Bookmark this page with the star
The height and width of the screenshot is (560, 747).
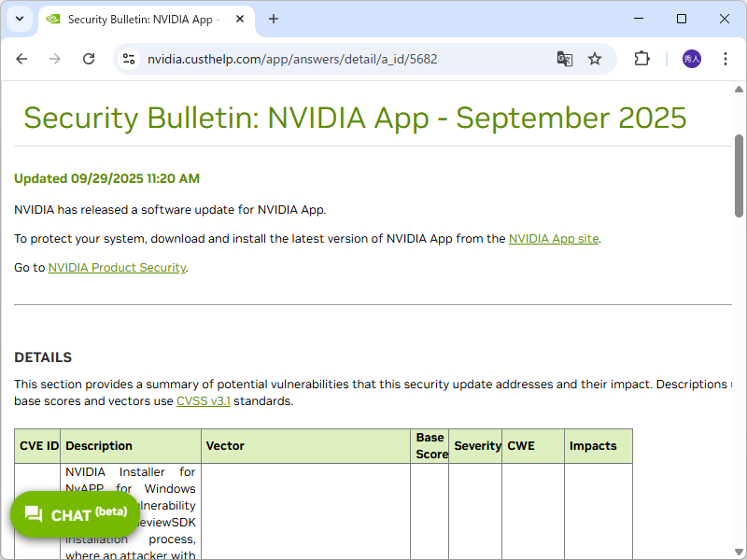coord(595,59)
